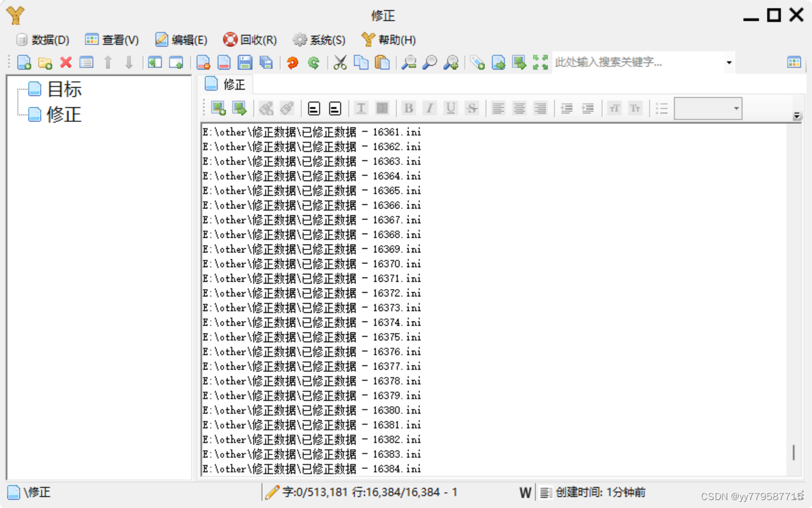The width and height of the screenshot is (812, 508).
Task: Toggle strikethrough formatting button
Action: coord(471,109)
